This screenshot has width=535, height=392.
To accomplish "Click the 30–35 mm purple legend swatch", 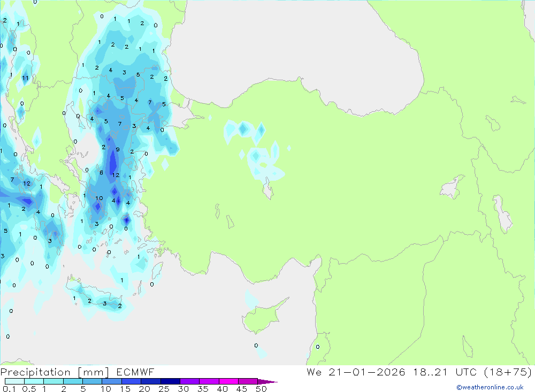I will [x=189, y=381].
